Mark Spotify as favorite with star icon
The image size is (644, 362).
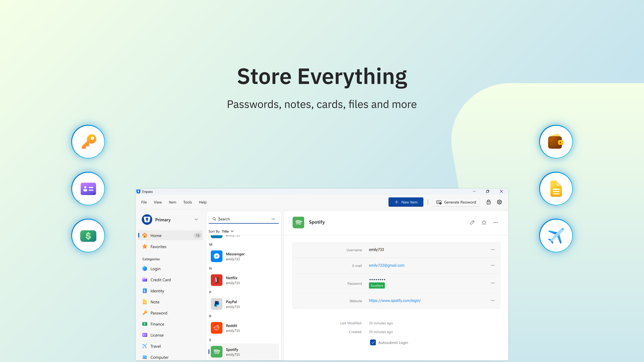point(484,222)
